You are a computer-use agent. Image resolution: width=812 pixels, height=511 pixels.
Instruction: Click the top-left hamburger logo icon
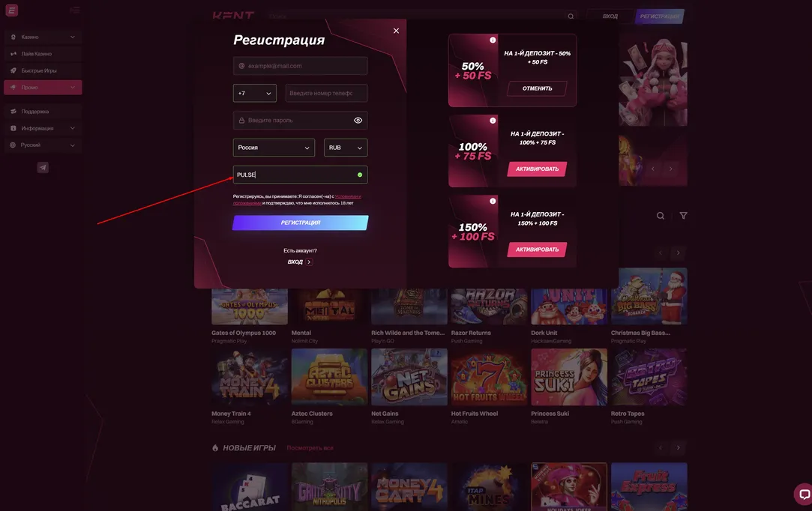(11, 10)
